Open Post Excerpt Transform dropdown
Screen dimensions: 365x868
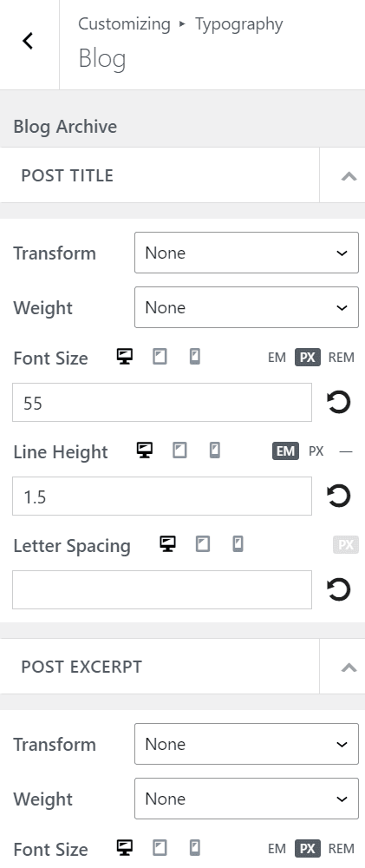246,744
